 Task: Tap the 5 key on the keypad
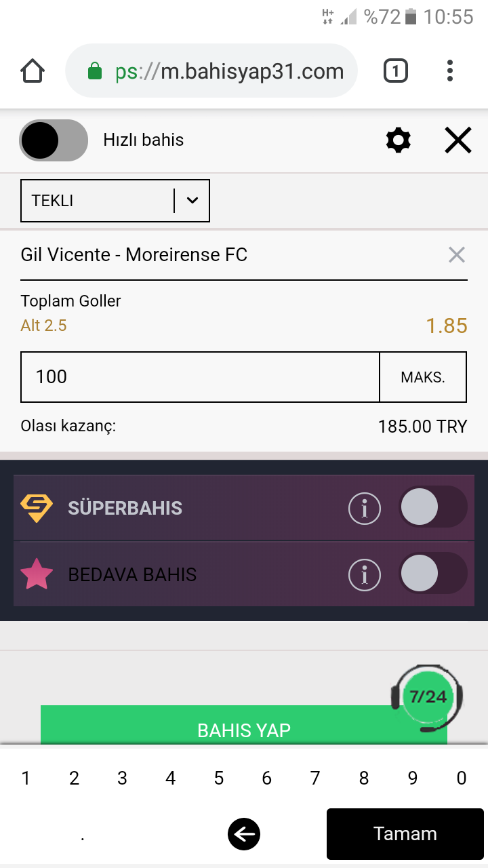point(219,778)
